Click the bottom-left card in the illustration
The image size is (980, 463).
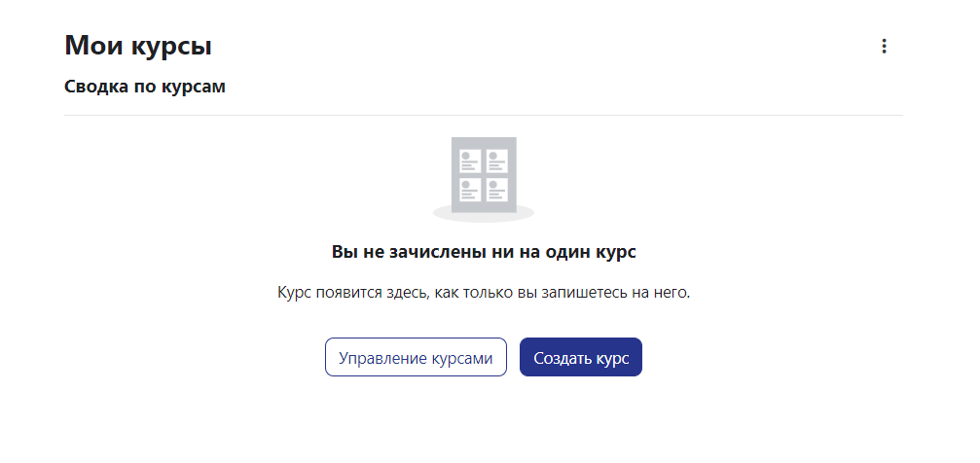coord(471,190)
